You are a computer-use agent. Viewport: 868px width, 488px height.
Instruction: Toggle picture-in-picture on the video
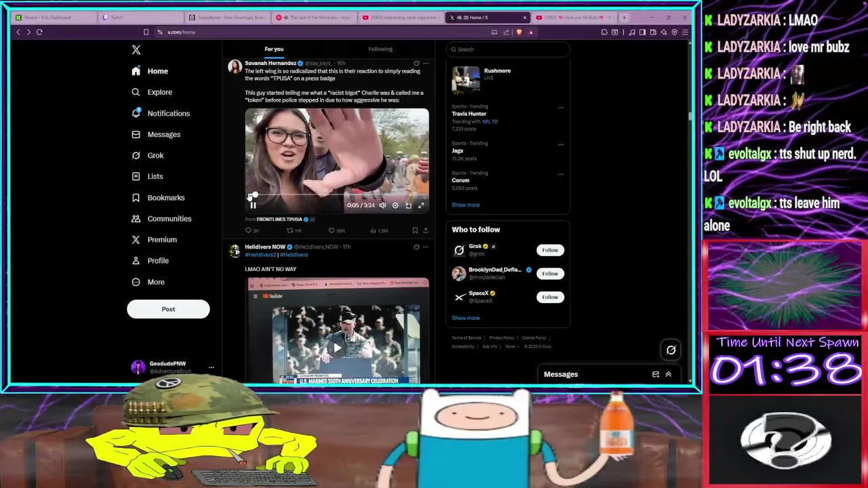(x=408, y=205)
